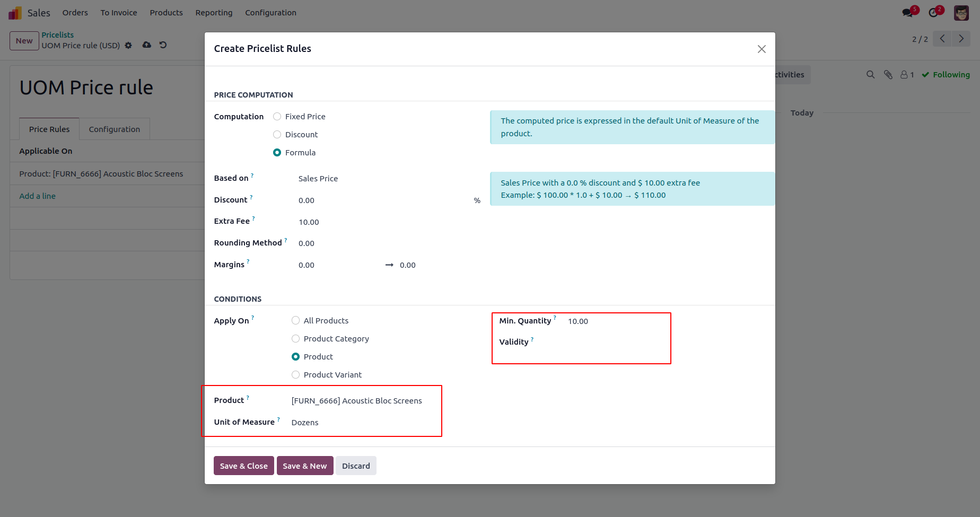980x517 pixels.
Task: Click the Extra Fee 10.00 field
Action: [389, 222]
